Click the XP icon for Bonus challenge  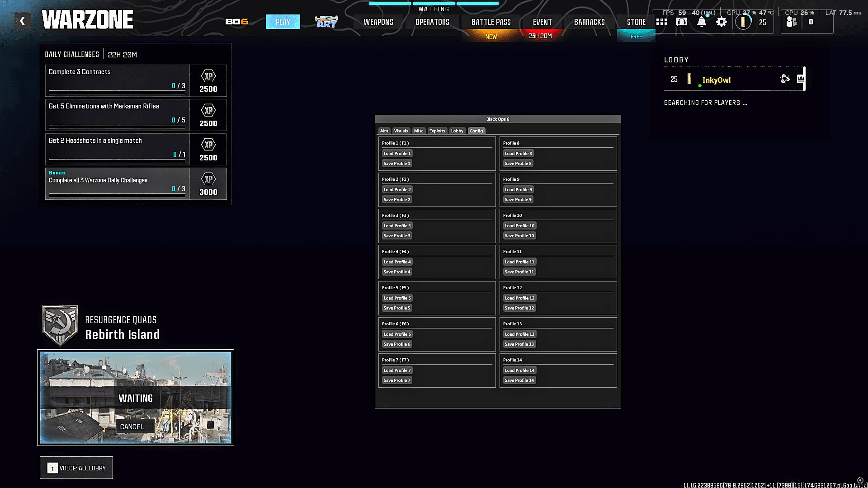[x=208, y=179]
